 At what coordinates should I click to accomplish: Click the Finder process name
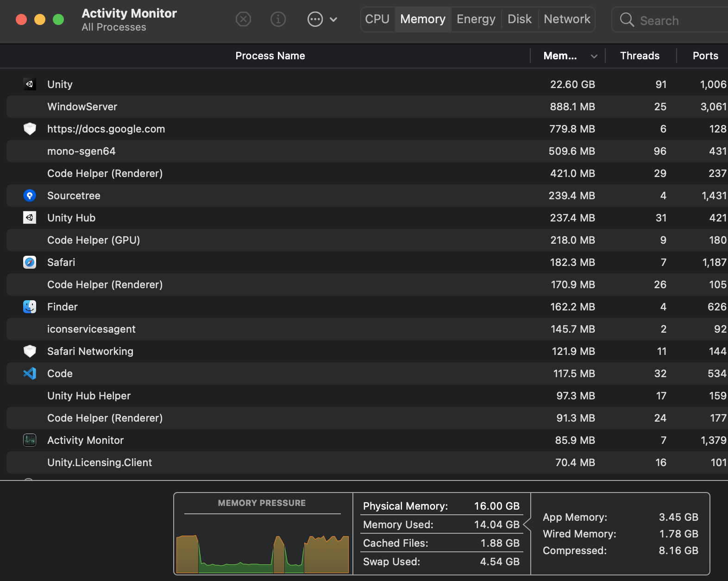coord(63,307)
